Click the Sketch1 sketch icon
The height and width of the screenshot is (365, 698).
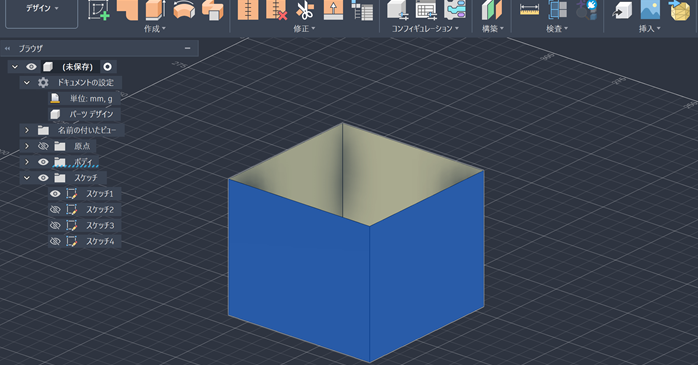tap(71, 194)
